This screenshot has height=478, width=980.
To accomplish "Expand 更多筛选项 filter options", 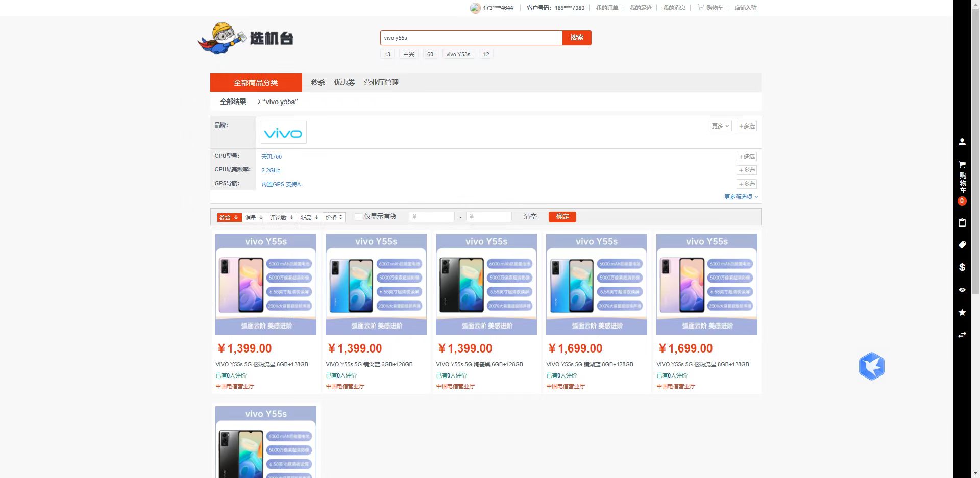I will point(741,197).
